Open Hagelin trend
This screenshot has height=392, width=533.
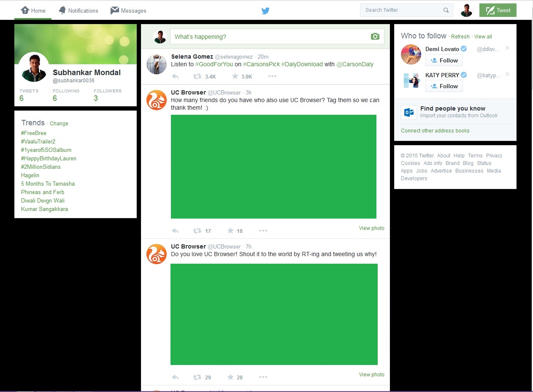pyautogui.click(x=30, y=175)
